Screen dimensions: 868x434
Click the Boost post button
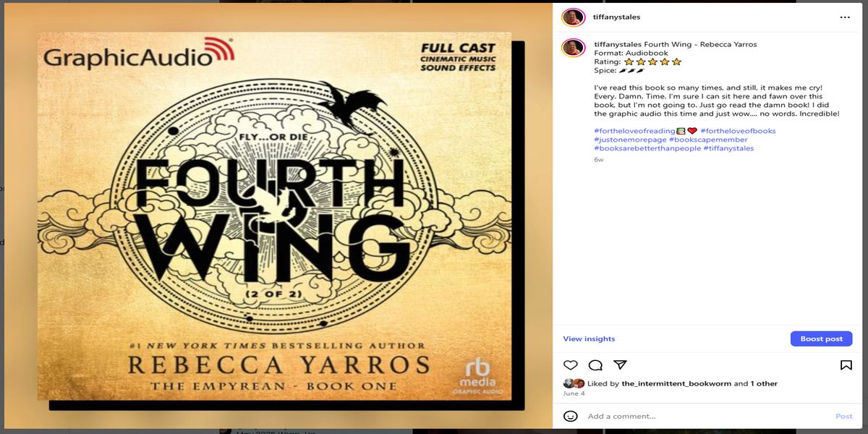coord(822,339)
